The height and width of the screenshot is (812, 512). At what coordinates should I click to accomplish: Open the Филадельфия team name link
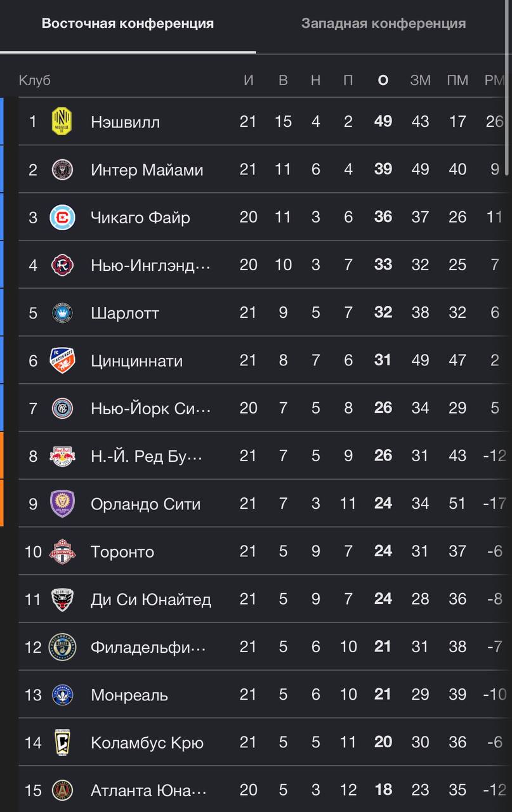pos(148,647)
